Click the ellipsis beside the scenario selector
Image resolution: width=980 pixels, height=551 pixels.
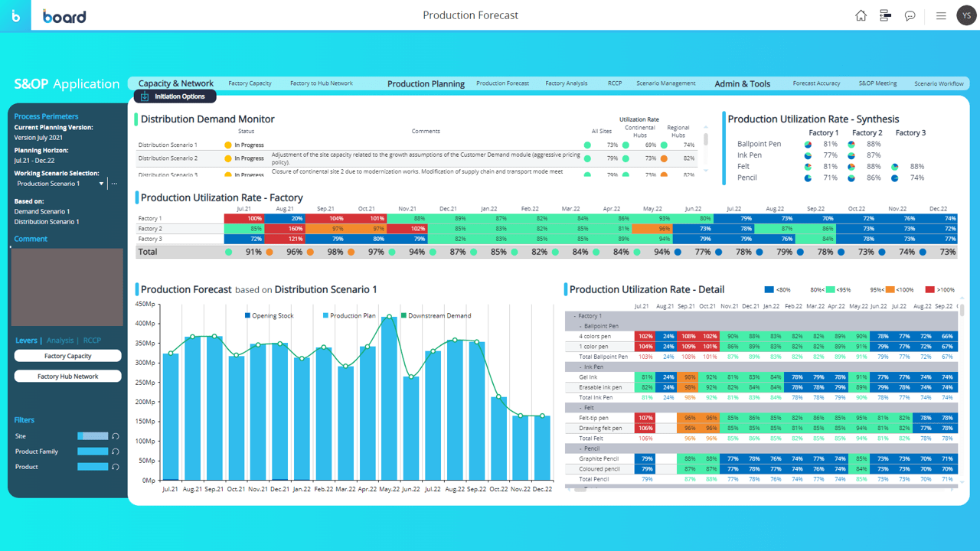click(x=114, y=183)
